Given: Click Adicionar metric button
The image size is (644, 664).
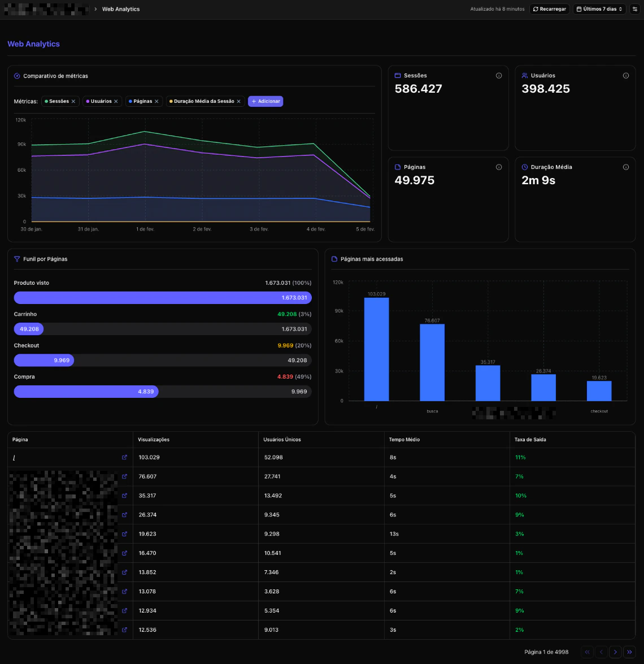Looking at the screenshot, I should 266,101.
